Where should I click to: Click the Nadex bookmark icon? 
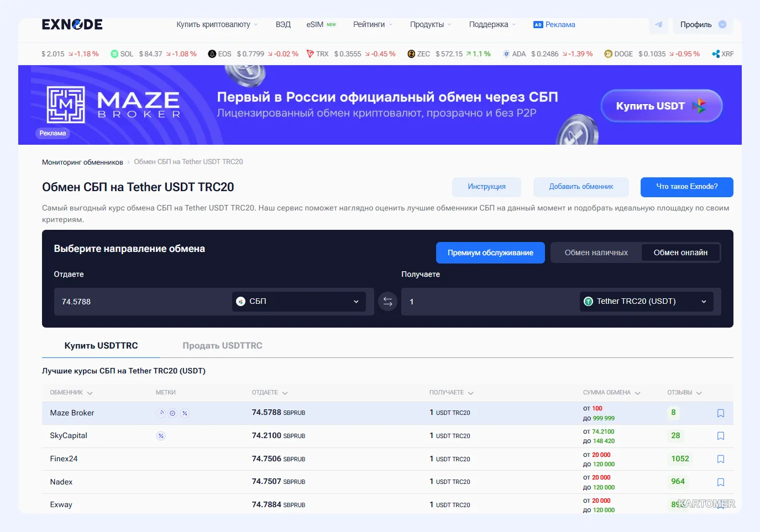pyautogui.click(x=721, y=482)
